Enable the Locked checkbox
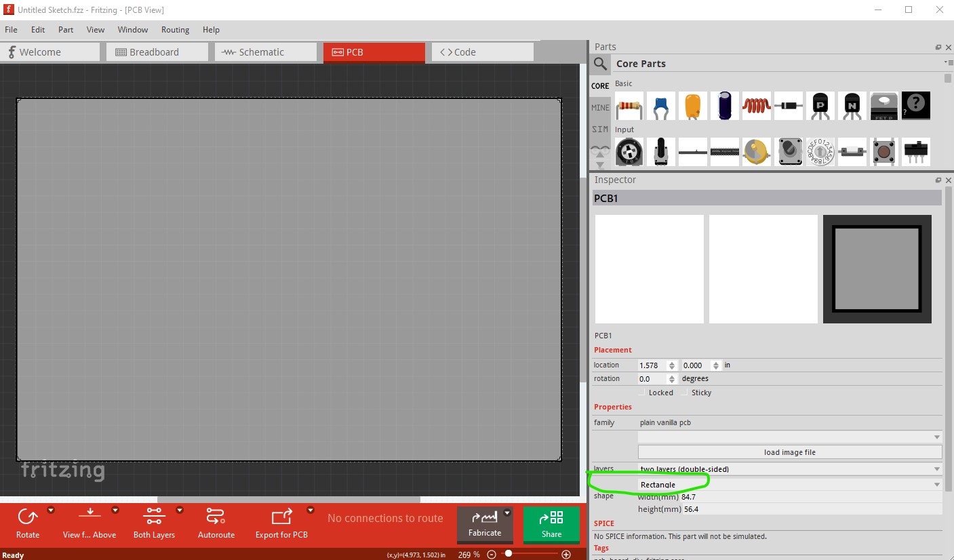 click(x=642, y=393)
